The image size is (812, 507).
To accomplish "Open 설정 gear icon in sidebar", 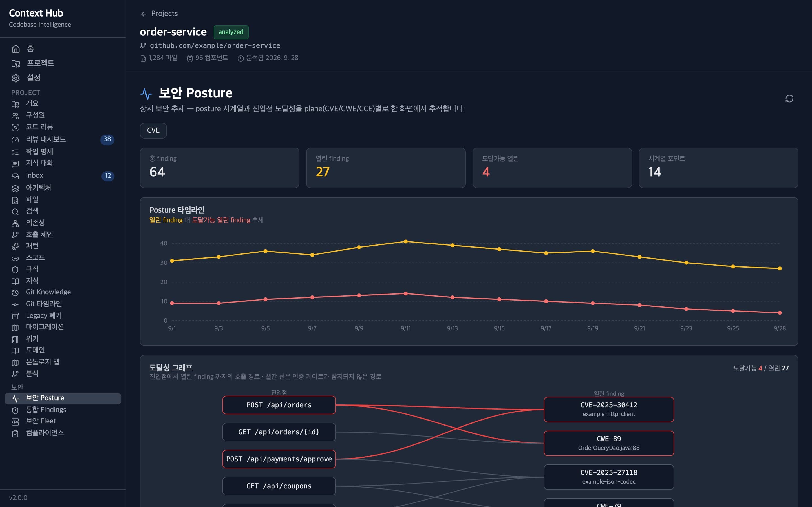I will [16, 78].
